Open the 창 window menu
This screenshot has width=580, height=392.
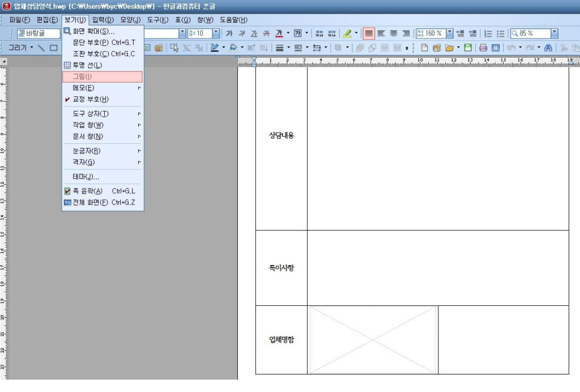(x=205, y=20)
